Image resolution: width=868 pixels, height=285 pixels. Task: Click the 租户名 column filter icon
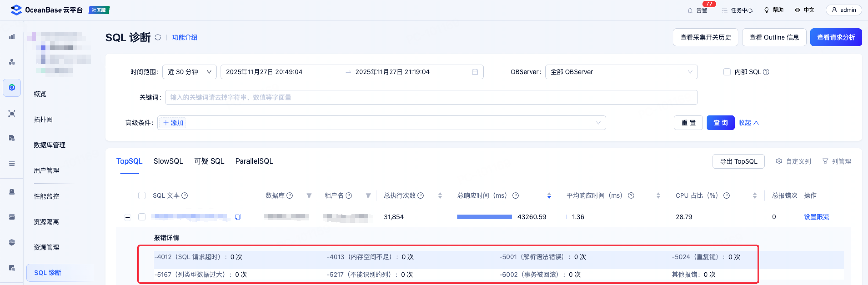(x=368, y=195)
